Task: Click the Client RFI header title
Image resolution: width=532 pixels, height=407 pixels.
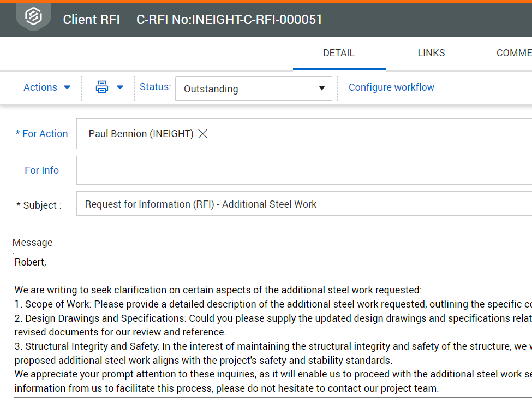Action: click(x=91, y=20)
